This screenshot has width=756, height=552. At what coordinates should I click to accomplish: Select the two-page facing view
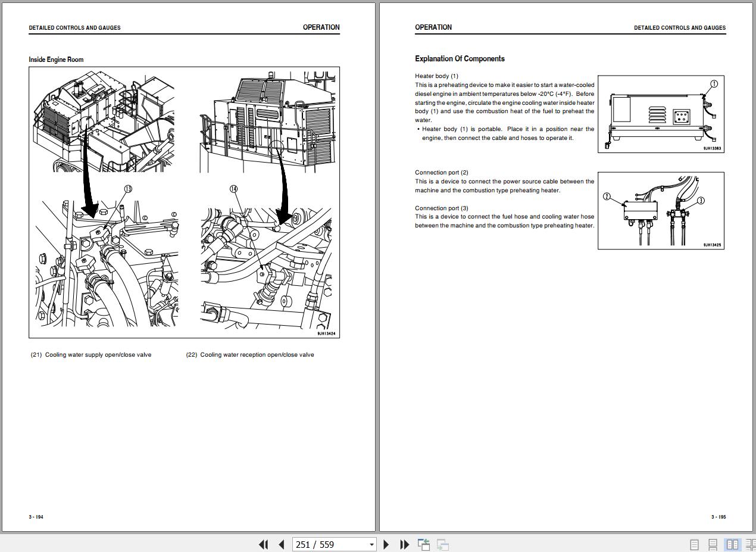(x=732, y=544)
